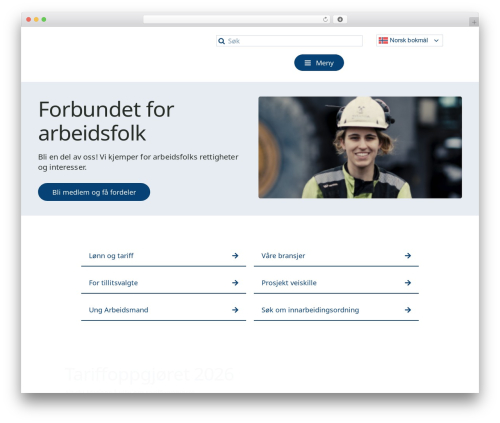This screenshot has width=500, height=423.
Task: Focus the Søk search field
Action: (289, 41)
